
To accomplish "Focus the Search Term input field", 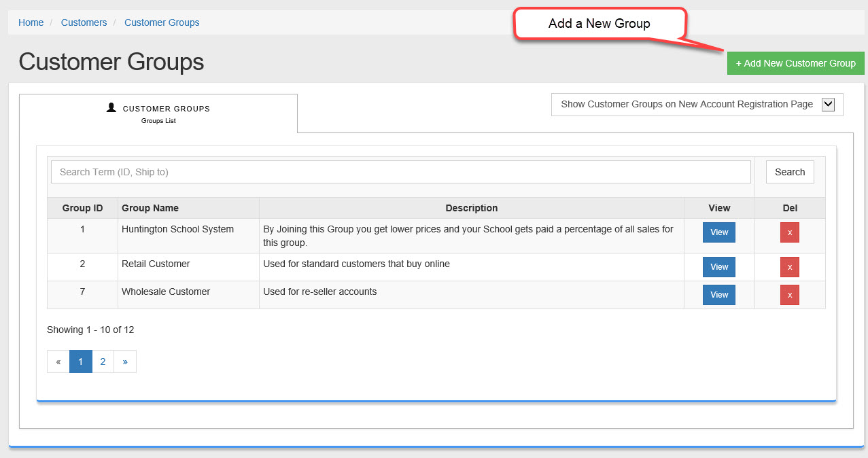I will click(x=400, y=172).
